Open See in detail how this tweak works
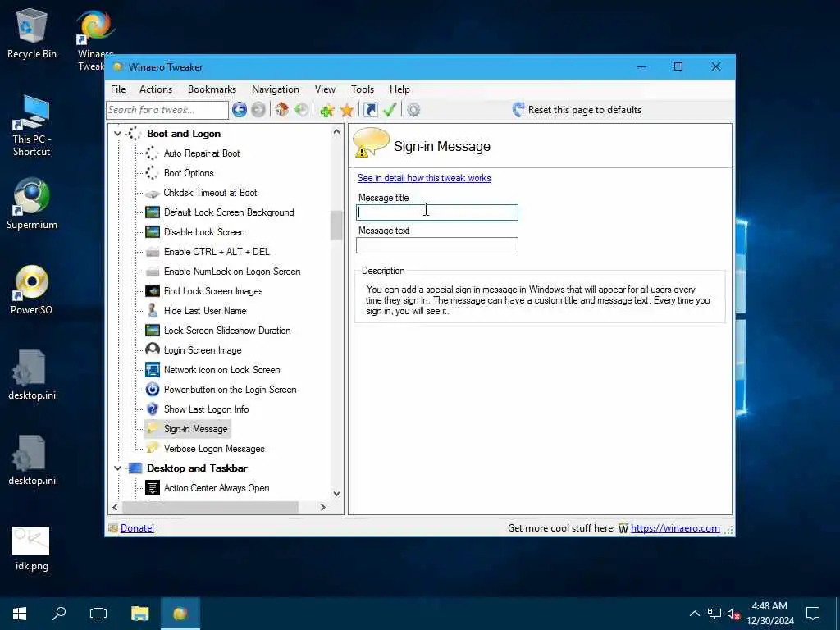 tap(424, 178)
